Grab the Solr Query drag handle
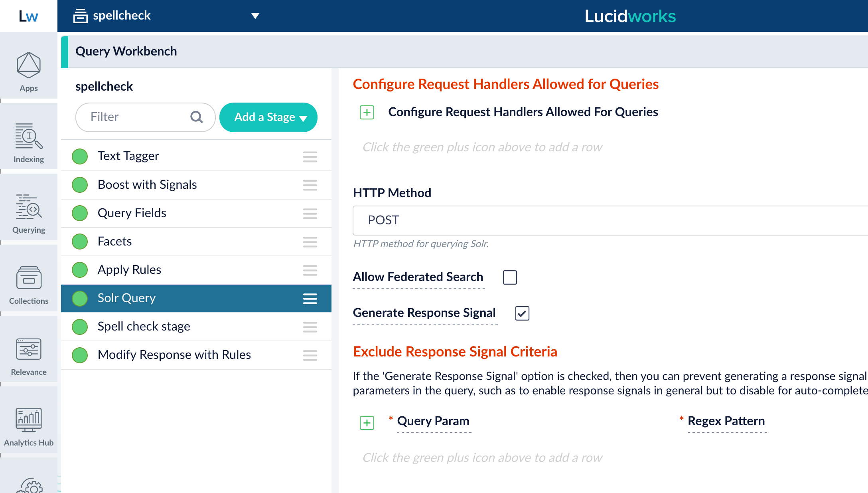 [310, 298]
